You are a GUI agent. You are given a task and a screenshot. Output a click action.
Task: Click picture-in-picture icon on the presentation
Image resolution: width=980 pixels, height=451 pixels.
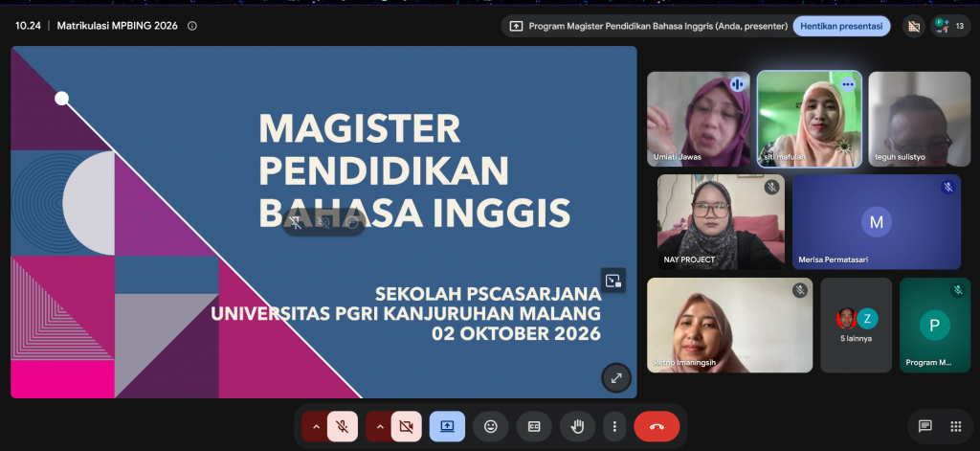[x=613, y=281]
